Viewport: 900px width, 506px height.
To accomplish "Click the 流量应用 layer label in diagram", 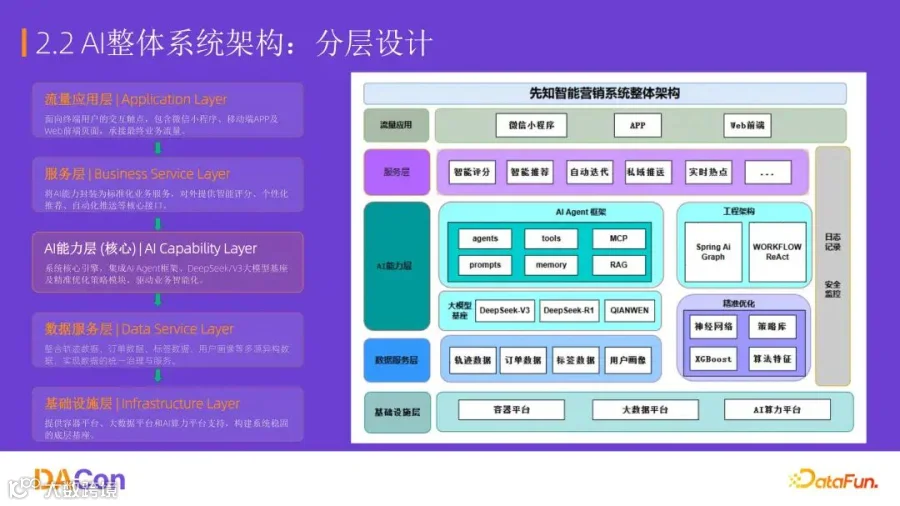I will click(396, 125).
